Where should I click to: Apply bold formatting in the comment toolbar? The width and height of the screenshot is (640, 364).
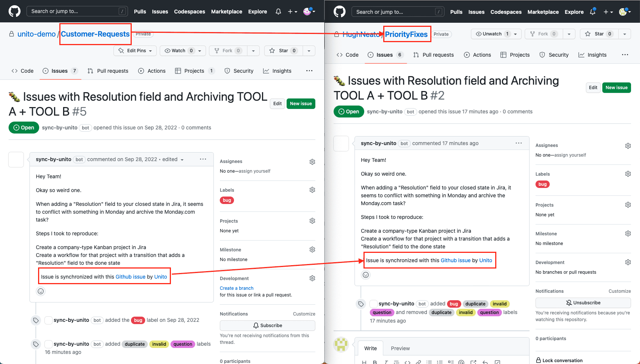pos(375,361)
